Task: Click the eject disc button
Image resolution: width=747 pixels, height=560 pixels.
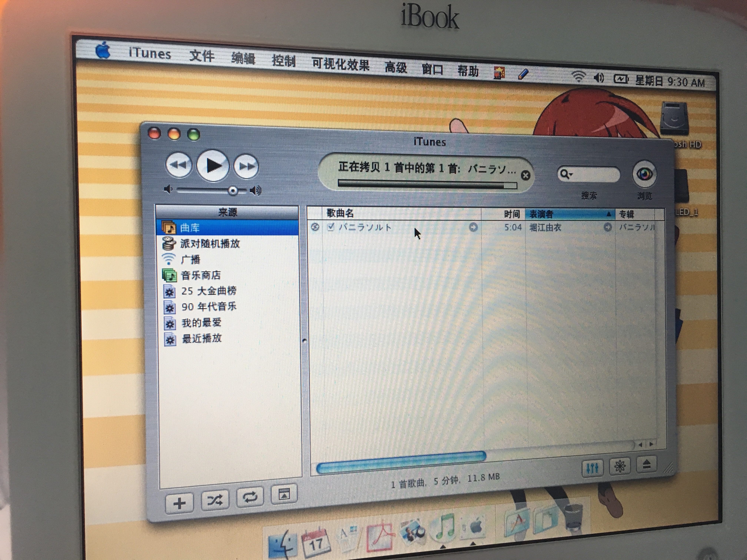Action: click(x=646, y=464)
